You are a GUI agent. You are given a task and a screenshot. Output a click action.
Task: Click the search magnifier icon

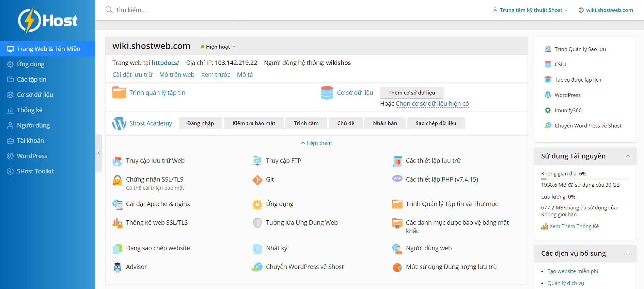click(x=109, y=10)
